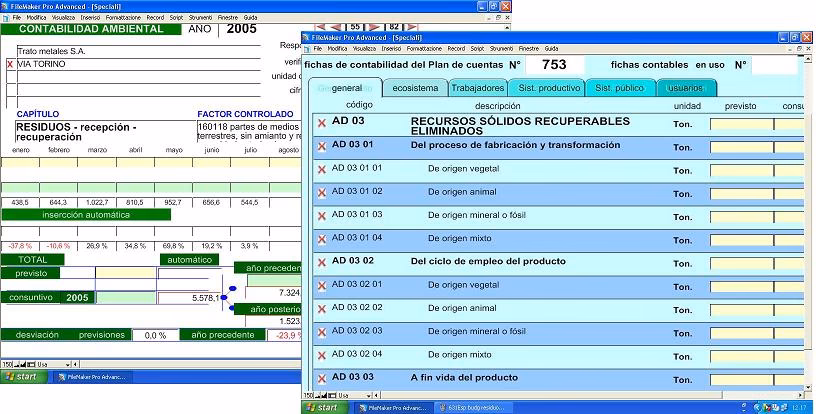
Task: Click previsto field for AD 03 row
Action: (x=742, y=124)
